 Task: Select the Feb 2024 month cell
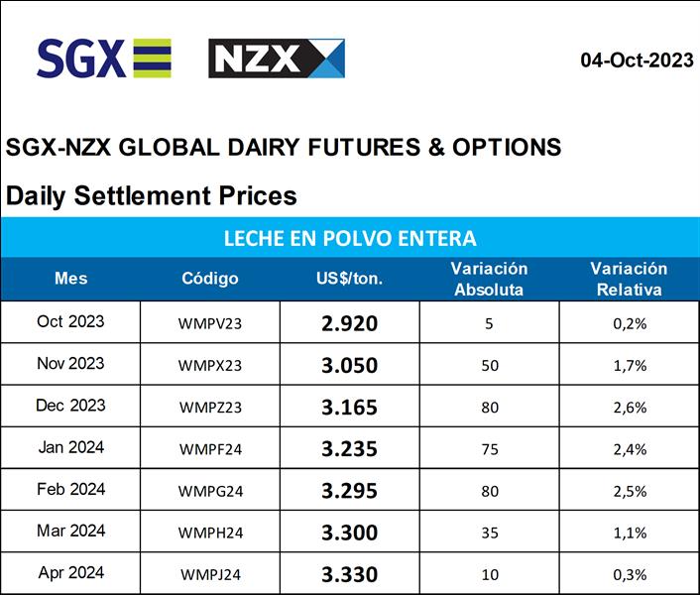[x=70, y=490]
